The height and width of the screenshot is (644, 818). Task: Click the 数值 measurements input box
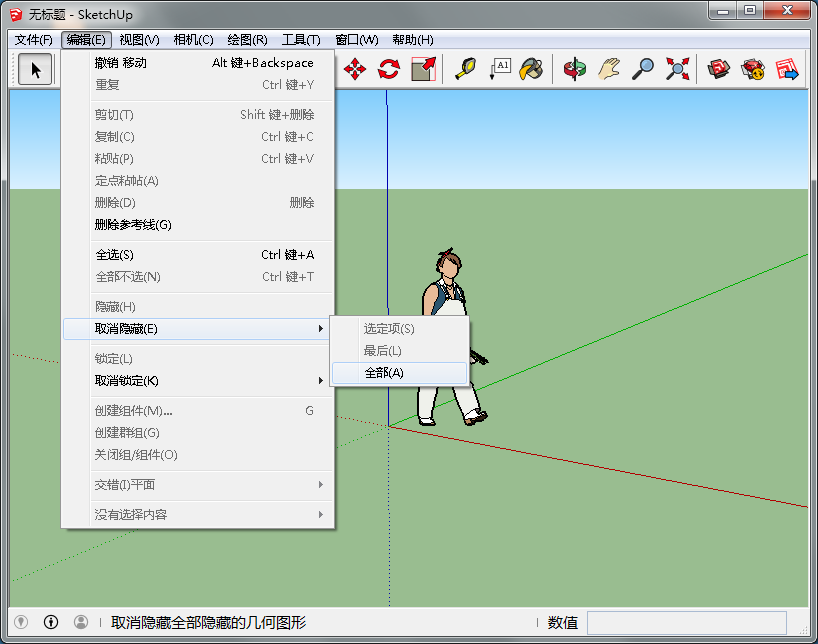click(686, 623)
